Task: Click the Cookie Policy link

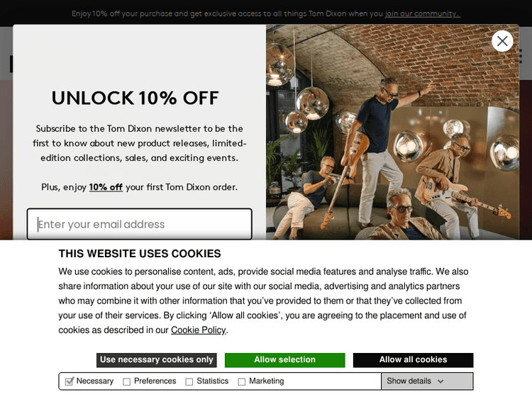Action: point(198,330)
